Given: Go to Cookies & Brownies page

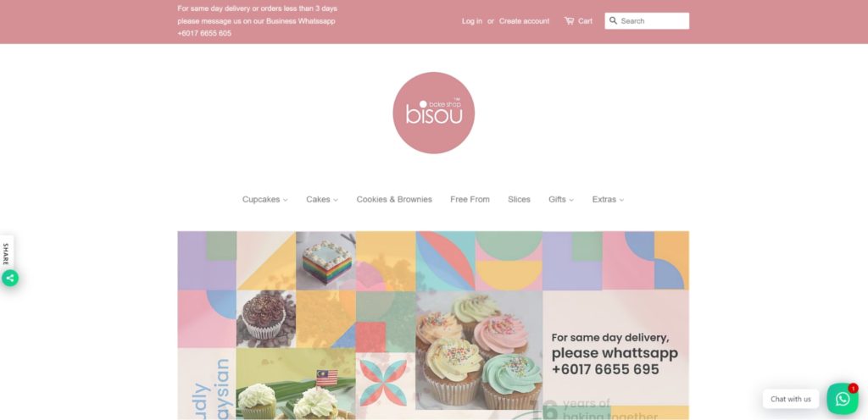Looking at the screenshot, I should [x=394, y=200].
